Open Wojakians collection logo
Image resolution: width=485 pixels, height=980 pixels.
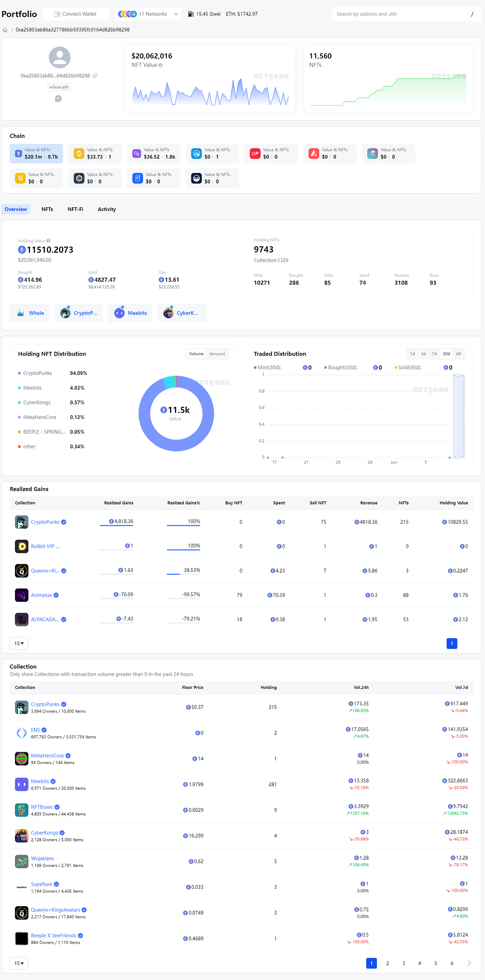[22, 861]
